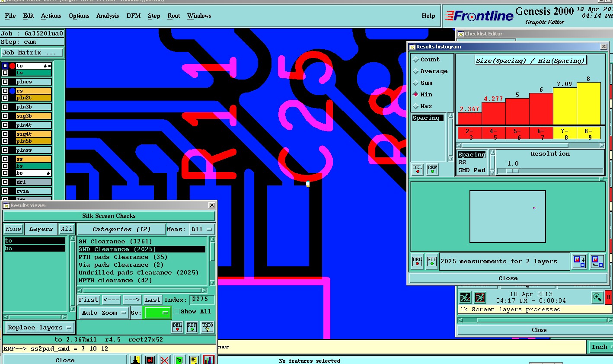Image resolution: width=613 pixels, height=364 pixels.
Task: Click second running-man icon in Checklist Editor
Action: [480, 297]
